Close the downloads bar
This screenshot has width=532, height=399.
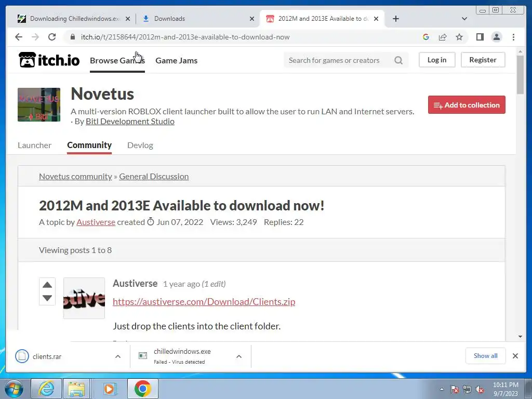[x=515, y=356]
